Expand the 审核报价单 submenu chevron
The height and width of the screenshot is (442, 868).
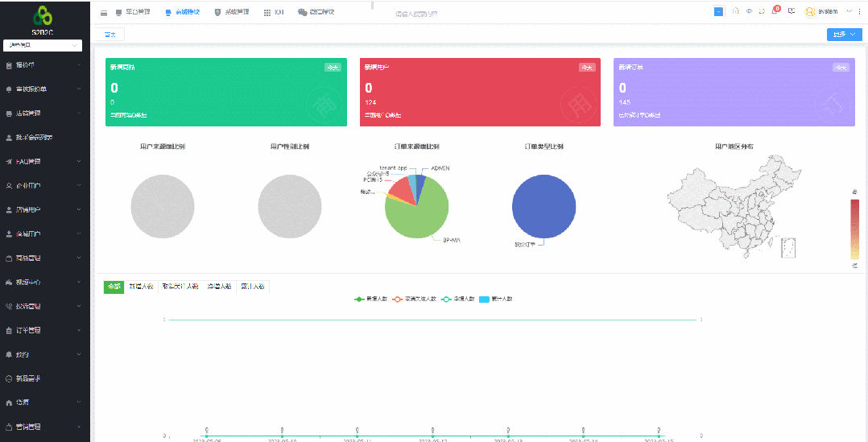click(79, 89)
